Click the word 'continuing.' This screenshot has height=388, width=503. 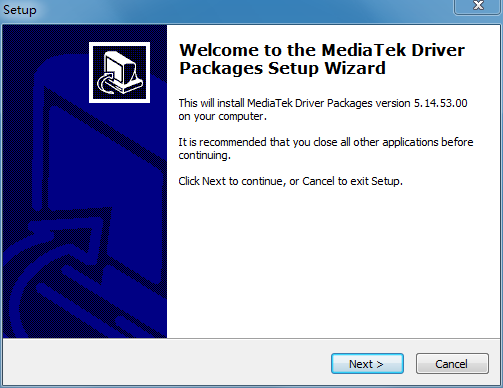(205, 155)
